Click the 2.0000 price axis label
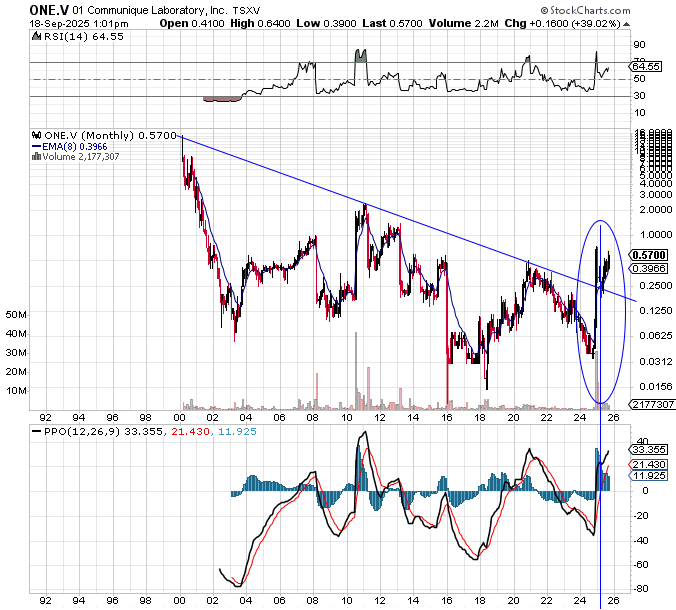Viewport: 676px width, 610px height. click(x=656, y=210)
